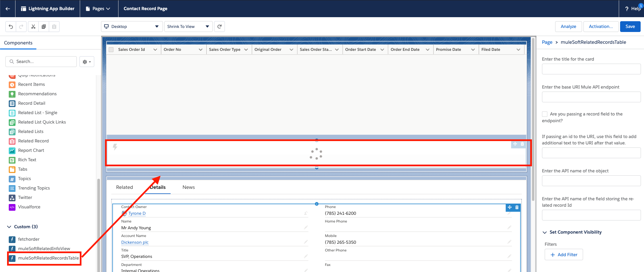Screen dimensions: 644x272
Task: Click the paste clipboard icon
Action: click(x=54, y=27)
